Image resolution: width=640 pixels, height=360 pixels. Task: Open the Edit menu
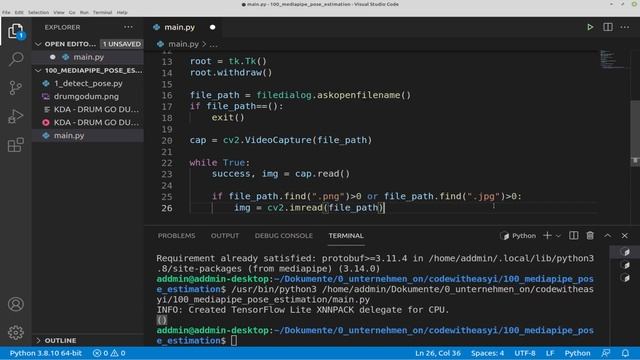19,12
